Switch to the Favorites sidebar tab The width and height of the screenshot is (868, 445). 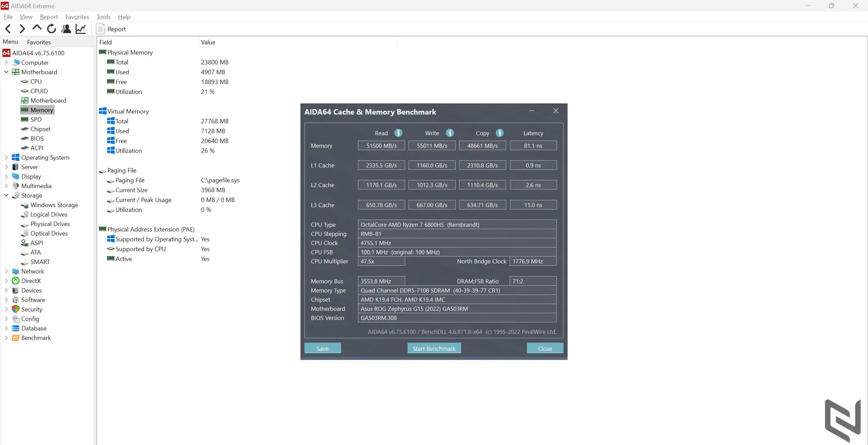[x=39, y=42]
